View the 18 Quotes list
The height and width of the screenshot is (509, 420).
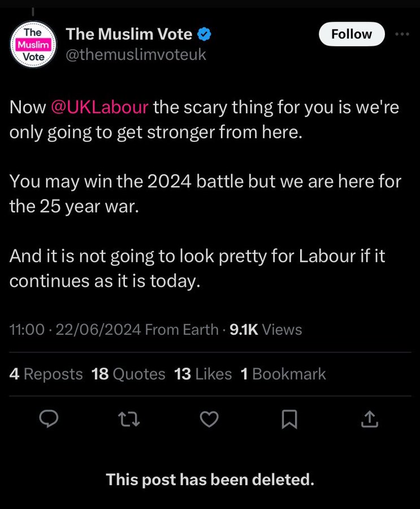click(x=128, y=374)
